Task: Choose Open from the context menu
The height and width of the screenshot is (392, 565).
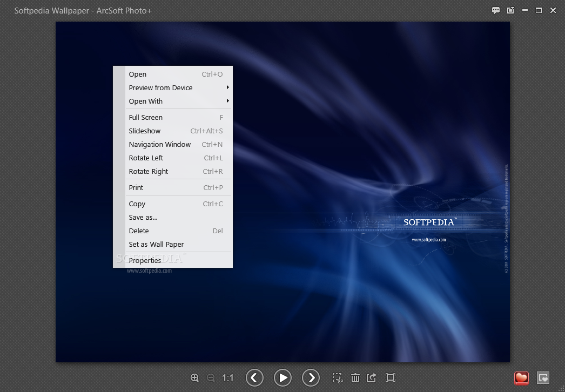Action: click(178, 74)
